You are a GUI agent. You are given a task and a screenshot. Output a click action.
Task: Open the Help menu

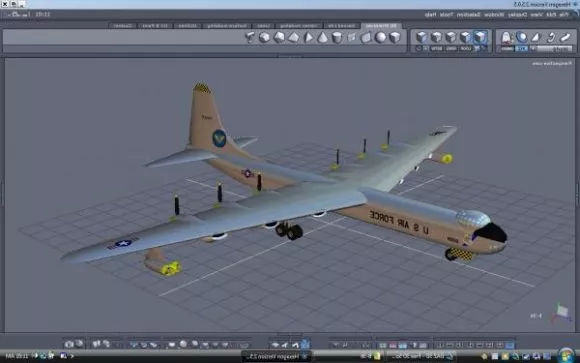click(430, 15)
